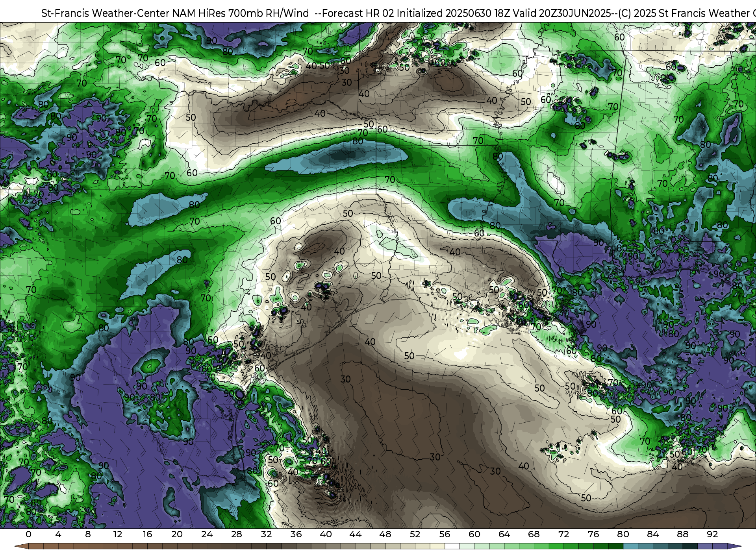Viewport: 756px width, 551px height.
Task: Click the color scale label '20'
Action: click(x=177, y=534)
